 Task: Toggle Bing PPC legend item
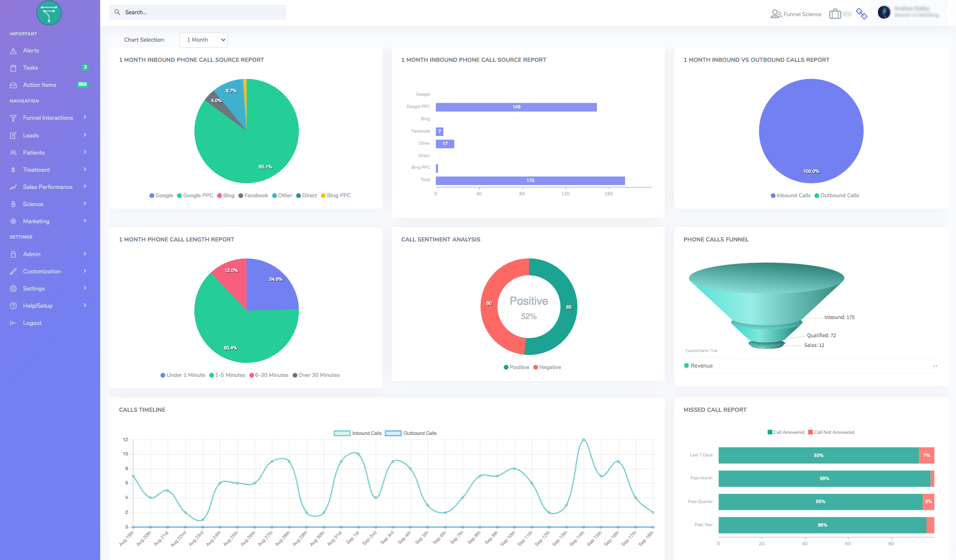(336, 195)
